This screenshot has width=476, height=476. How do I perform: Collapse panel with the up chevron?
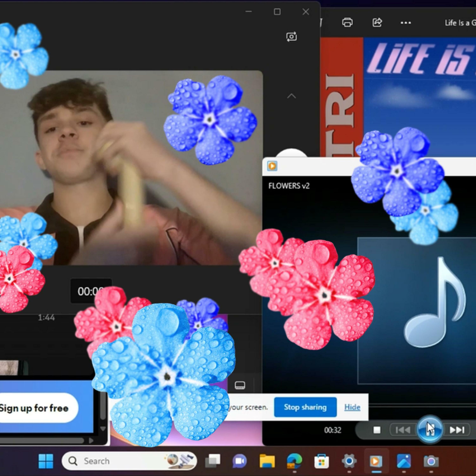[x=291, y=96]
